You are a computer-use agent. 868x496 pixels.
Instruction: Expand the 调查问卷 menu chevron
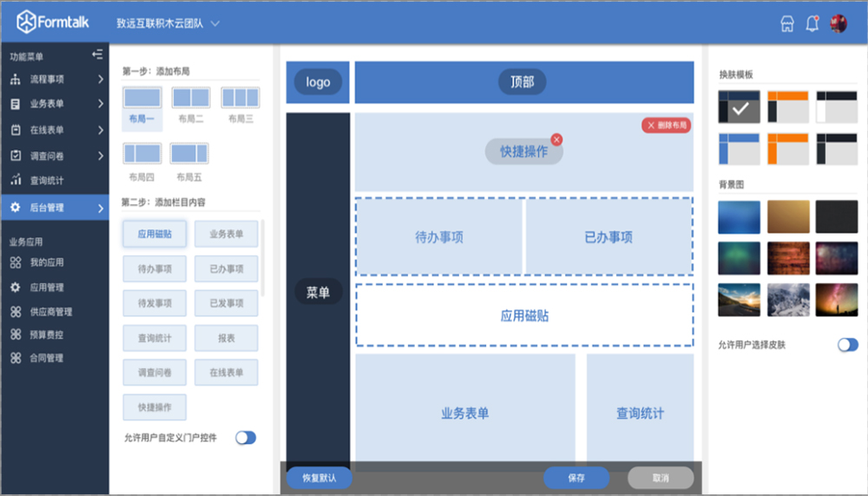[101, 156]
